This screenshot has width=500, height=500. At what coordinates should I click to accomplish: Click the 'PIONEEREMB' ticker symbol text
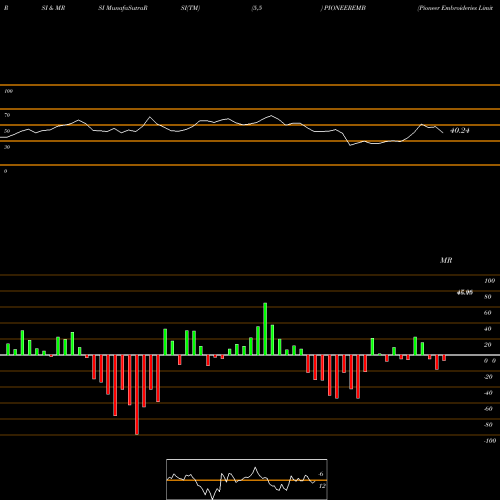point(345,8)
